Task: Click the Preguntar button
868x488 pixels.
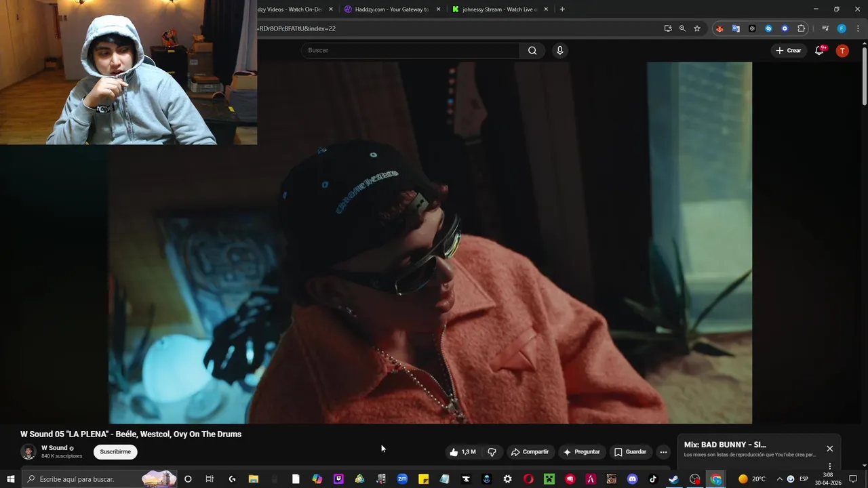Action: click(581, 452)
